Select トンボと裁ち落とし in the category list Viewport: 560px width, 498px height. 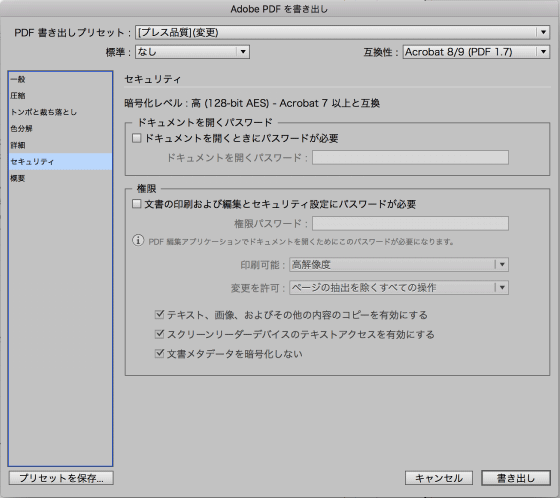(60, 112)
